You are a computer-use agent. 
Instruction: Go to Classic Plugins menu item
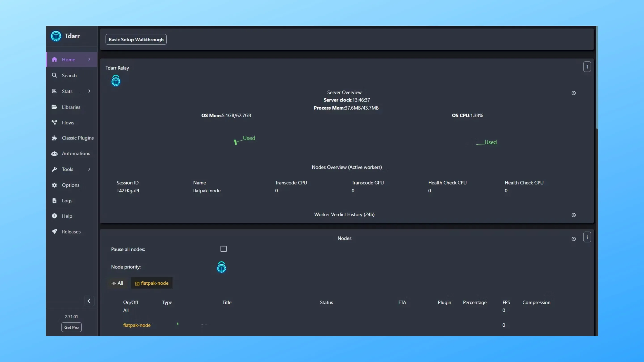[72, 138]
